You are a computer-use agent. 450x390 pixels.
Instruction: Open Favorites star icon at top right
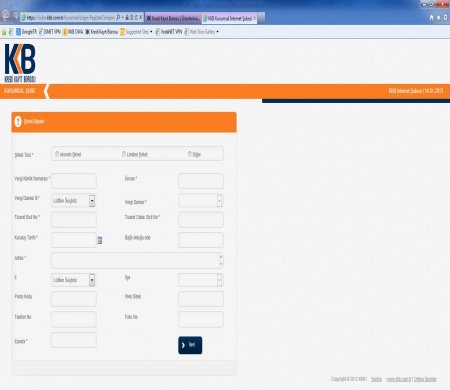pos(439,17)
